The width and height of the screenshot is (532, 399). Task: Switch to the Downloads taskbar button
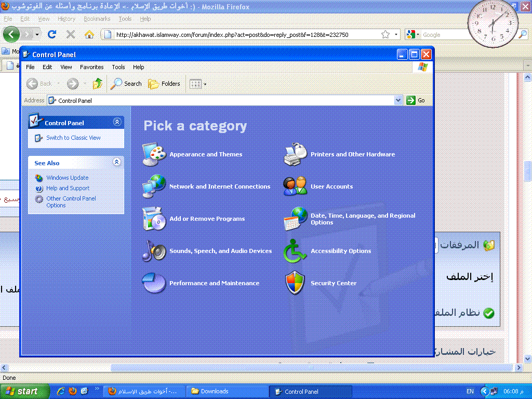(227, 391)
